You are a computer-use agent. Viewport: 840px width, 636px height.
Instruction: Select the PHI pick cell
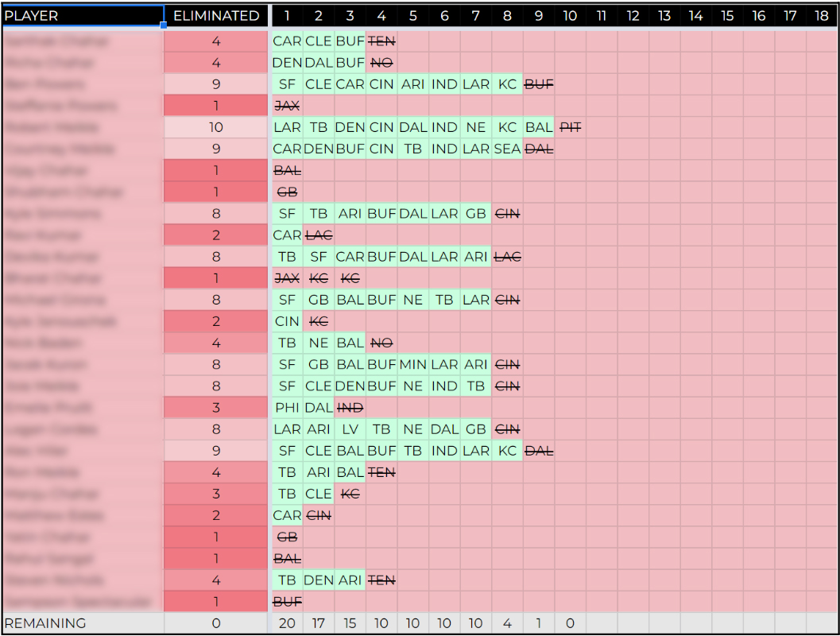[287, 408]
